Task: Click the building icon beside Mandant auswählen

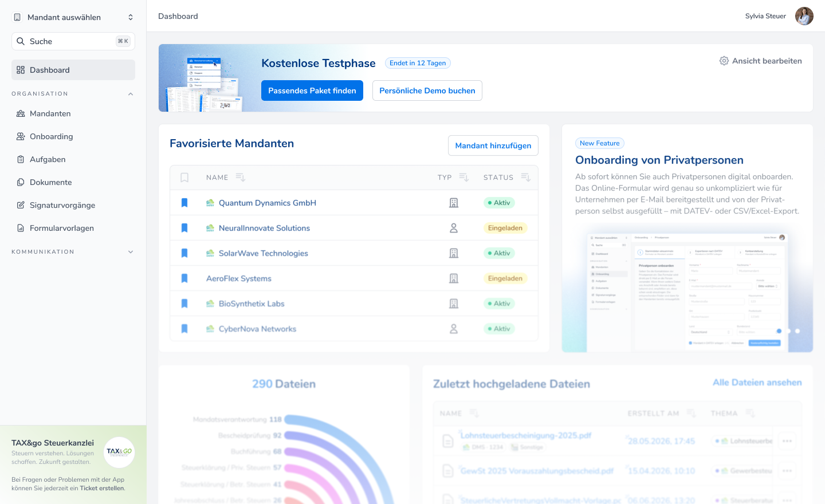Action: click(x=17, y=17)
